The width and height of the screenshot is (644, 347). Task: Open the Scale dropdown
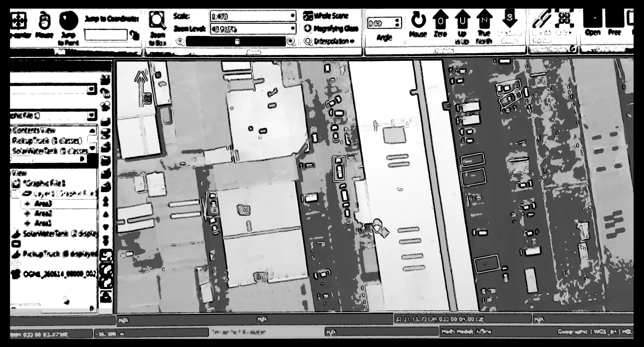[x=292, y=16]
